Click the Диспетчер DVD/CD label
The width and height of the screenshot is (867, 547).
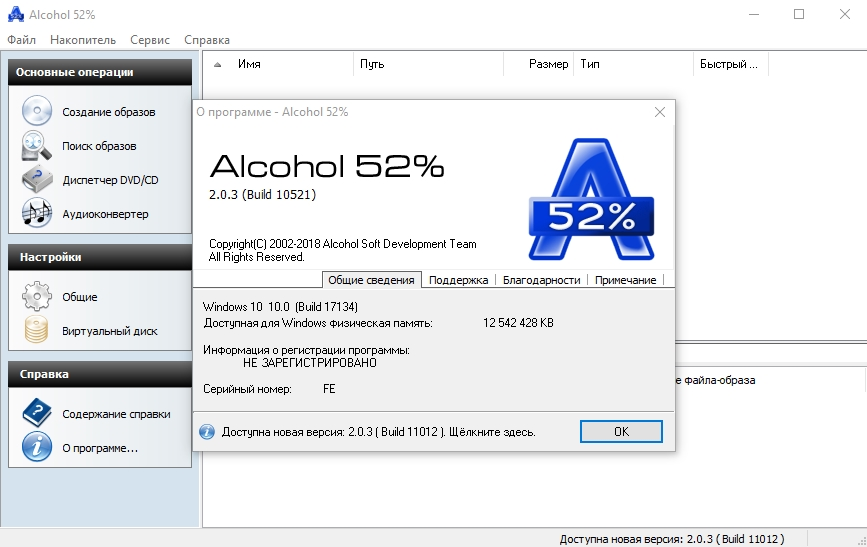click(110, 180)
